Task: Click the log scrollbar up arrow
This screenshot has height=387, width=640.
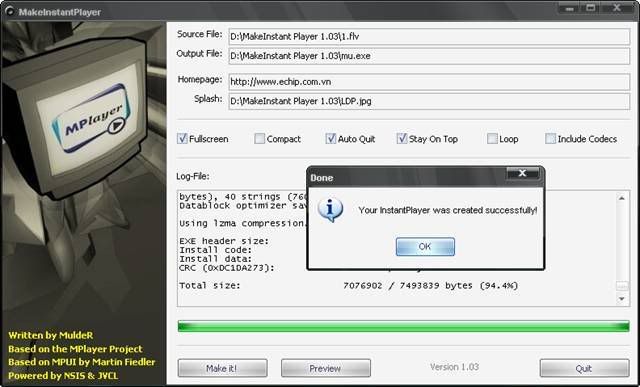Action: [x=622, y=198]
